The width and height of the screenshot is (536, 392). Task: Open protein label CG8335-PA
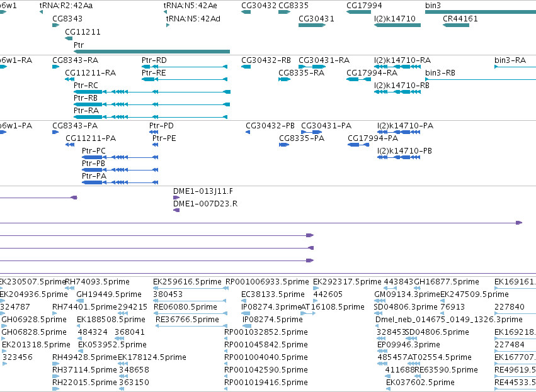coord(302,138)
